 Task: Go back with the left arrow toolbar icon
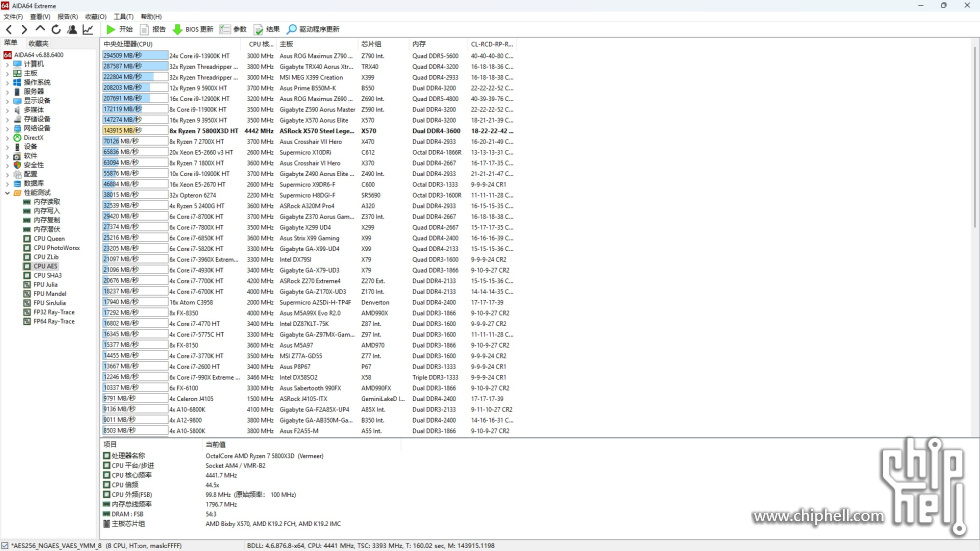9,29
